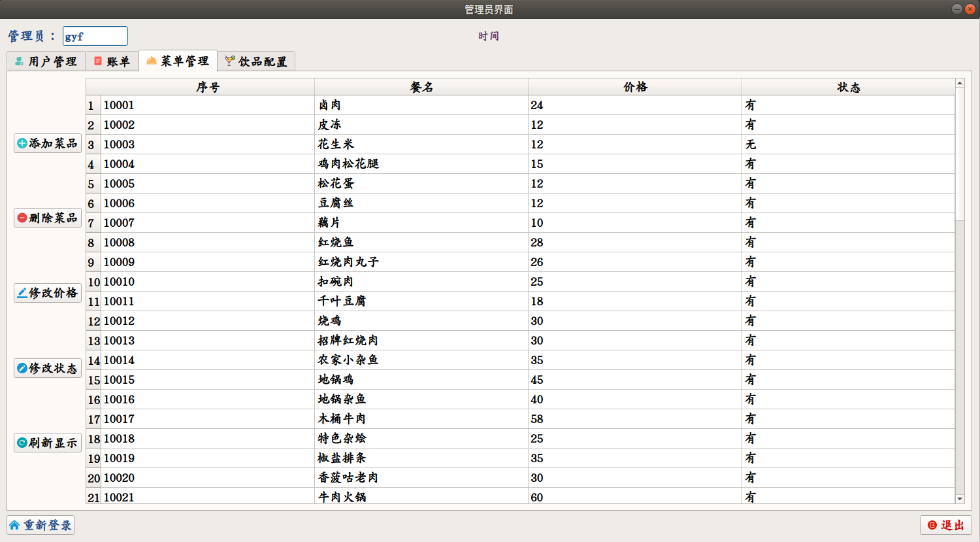Click the dish name 扣碗肉
Image resolution: width=980 pixels, height=542 pixels.
point(336,282)
